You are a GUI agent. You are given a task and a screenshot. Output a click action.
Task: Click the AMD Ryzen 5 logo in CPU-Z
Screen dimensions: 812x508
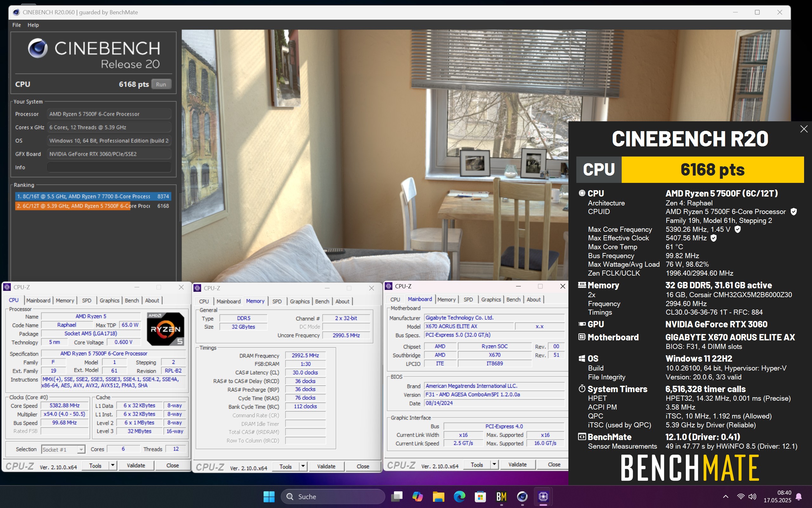(x=166, y=329)
